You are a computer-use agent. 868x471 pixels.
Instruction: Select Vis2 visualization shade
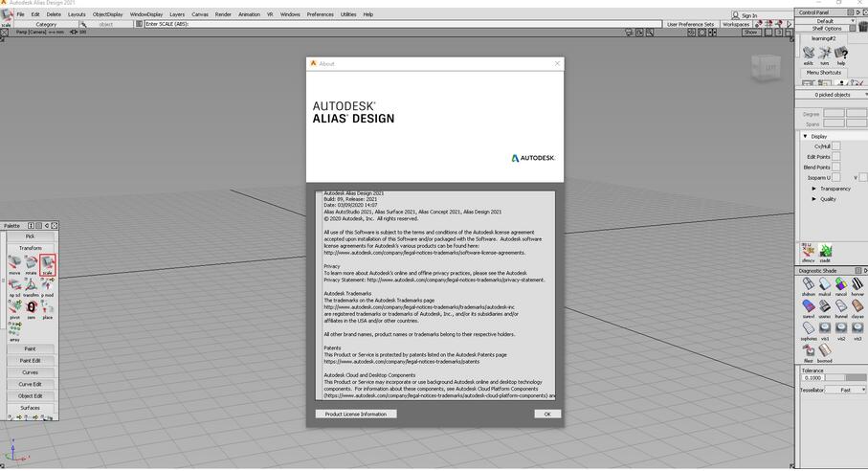[841, 330]
